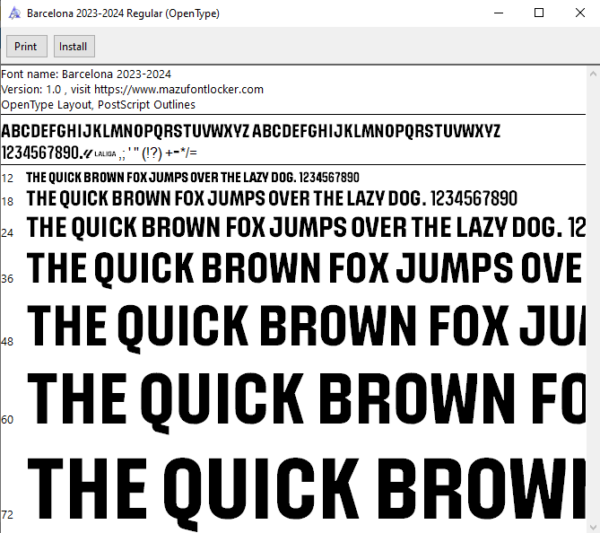This screenshot has height=533, width=600.
Task: Click the Print button
Action: [27, 46]
